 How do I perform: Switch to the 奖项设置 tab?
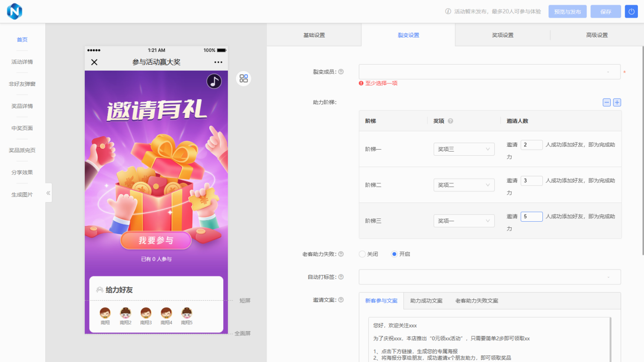503,35
